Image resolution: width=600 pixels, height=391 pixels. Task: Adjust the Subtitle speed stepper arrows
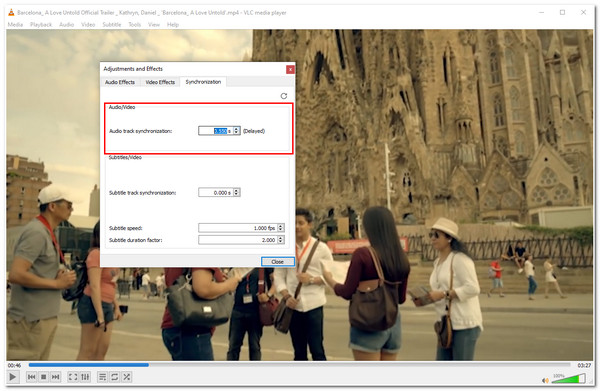point(281,228)
